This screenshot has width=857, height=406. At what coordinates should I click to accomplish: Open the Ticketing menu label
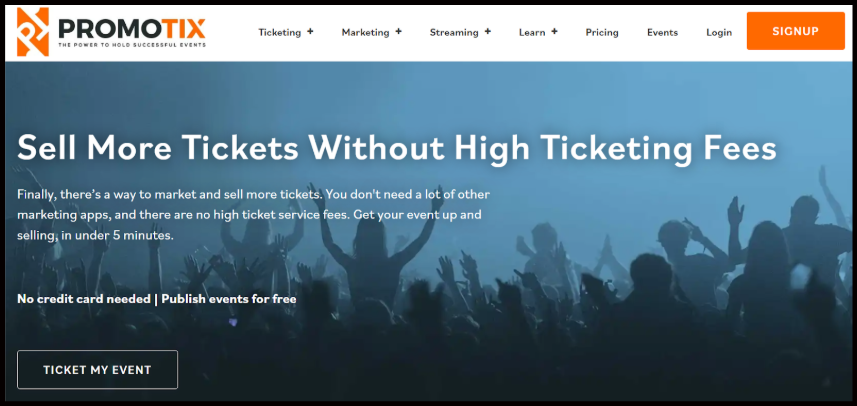coord(279,32)
